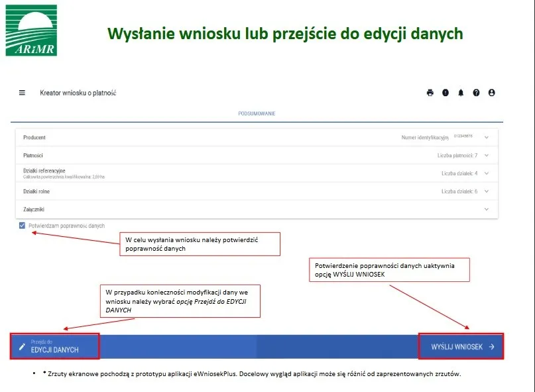
Task: Click the user profile icon
Action: tap(491, 93)
